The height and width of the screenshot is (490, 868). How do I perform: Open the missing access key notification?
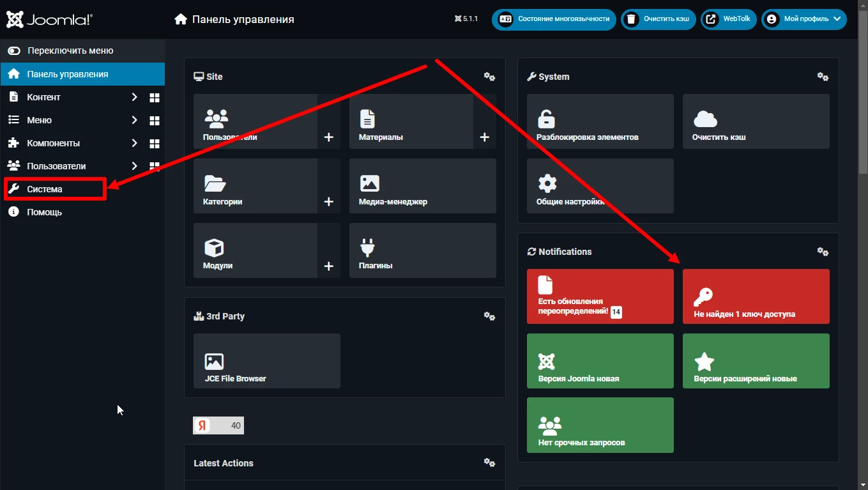point(756,296)
